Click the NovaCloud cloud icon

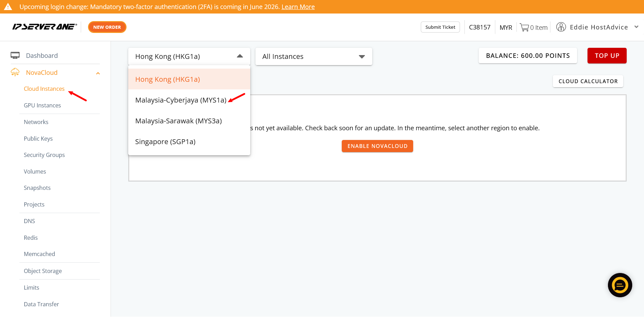15,72
